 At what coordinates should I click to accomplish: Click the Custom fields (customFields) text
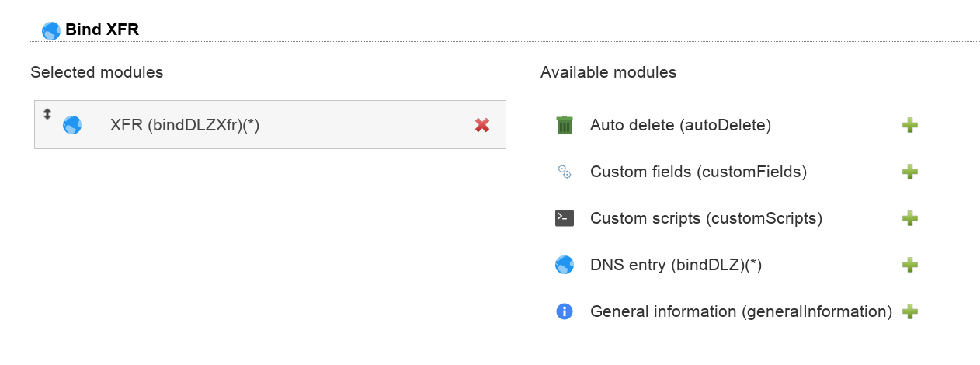(698, 172)
